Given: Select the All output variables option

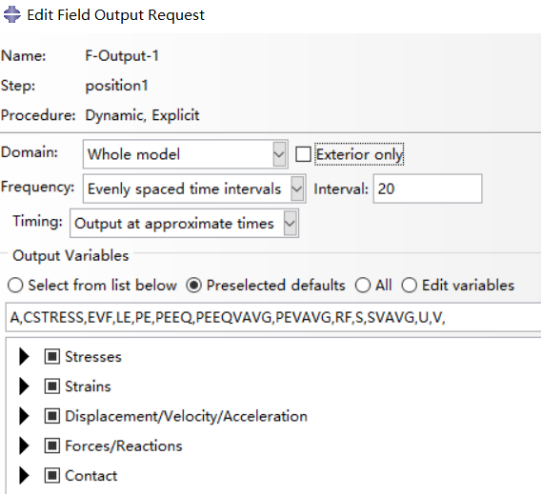Looking at the screenshot, I should coord(363,286).
